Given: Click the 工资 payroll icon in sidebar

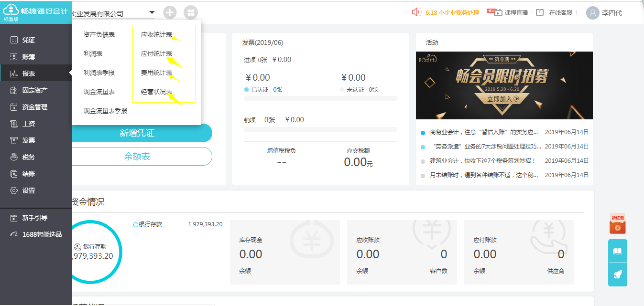Looking at the screenshot, I should (14, 124).
